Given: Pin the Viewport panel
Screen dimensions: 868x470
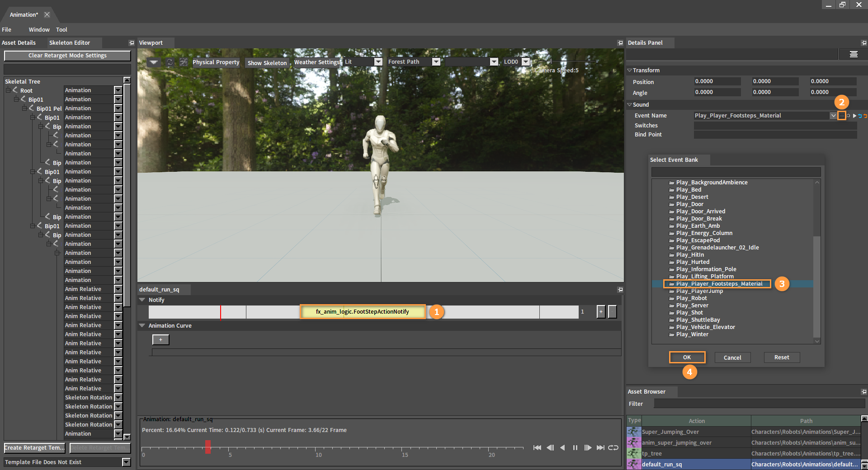Looking at the screenshot, I should click(x=620, y=43).
